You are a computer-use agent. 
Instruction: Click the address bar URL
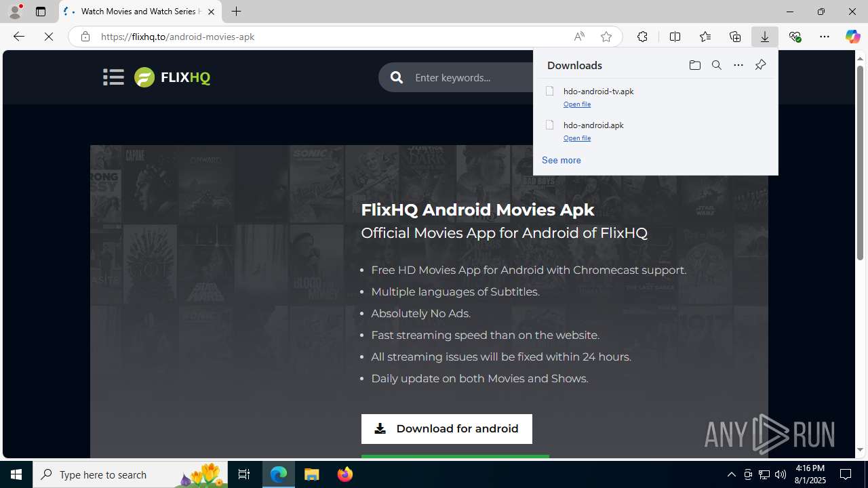coord(178,37)
